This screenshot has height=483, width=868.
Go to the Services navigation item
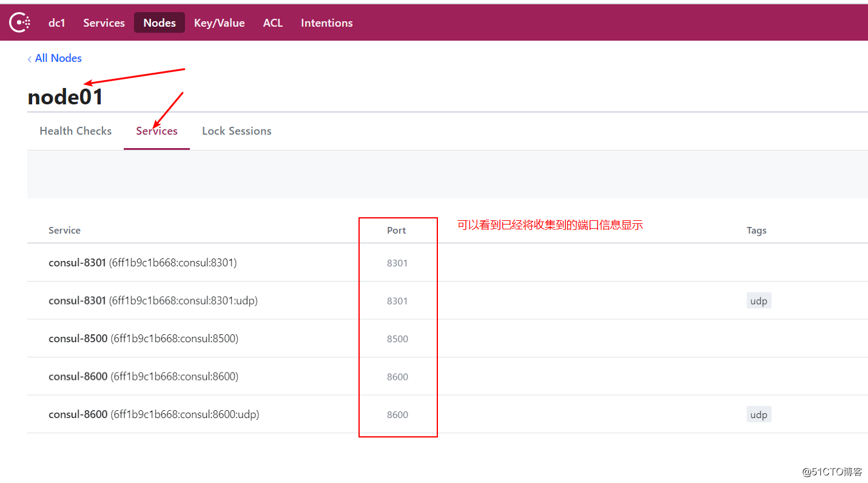(104, 23)
